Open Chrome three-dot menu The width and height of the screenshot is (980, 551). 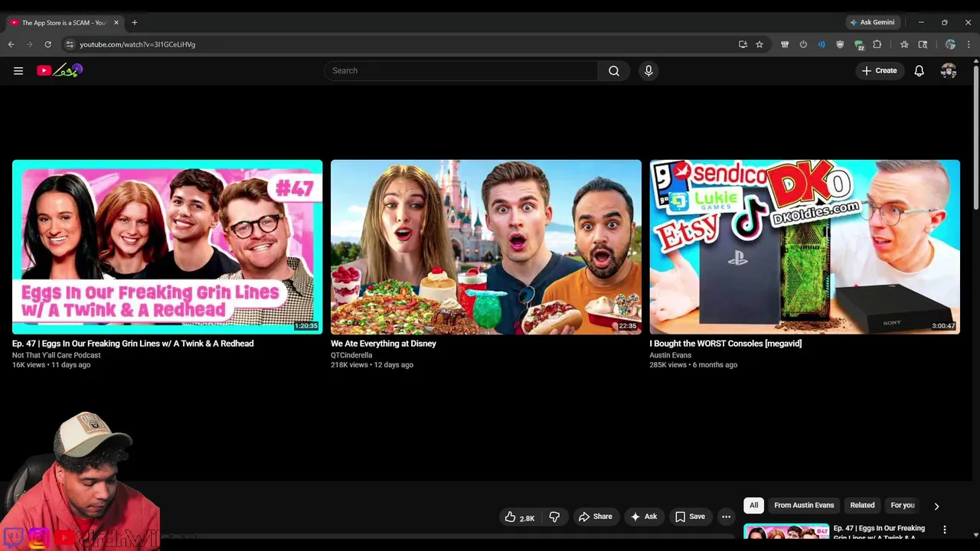(x=969, y=44)
